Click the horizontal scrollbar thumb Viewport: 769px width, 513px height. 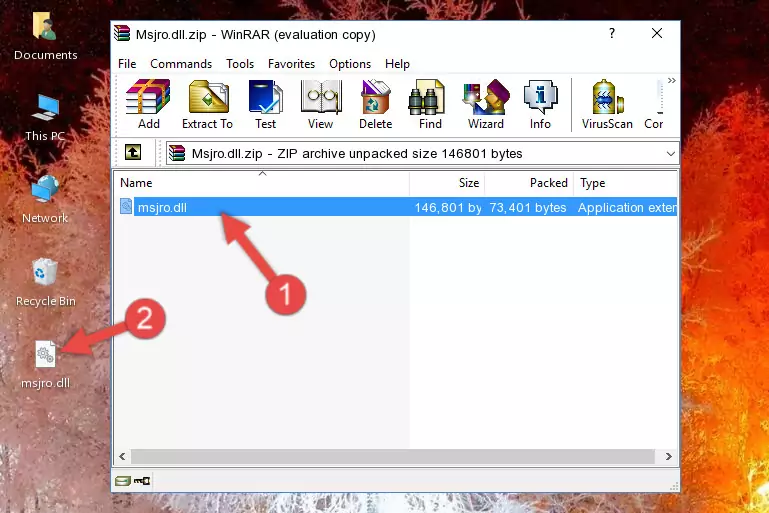click(x=393, y=457)
